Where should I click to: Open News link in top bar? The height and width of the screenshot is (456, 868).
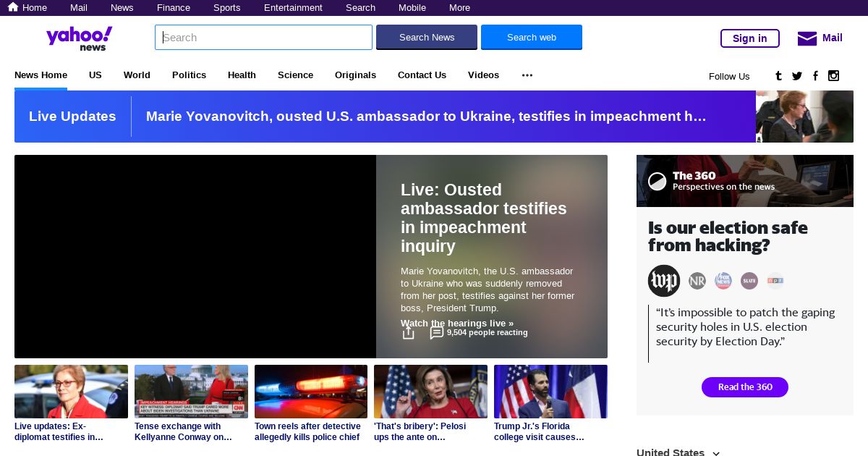pos(122,8)
